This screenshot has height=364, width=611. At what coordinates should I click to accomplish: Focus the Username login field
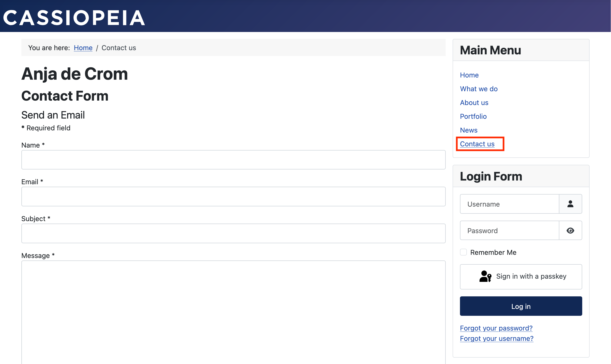(509, 204)
